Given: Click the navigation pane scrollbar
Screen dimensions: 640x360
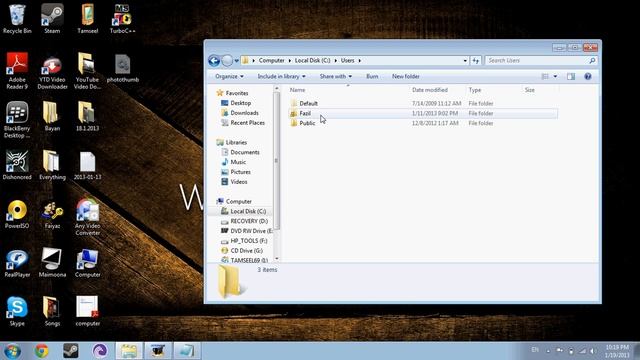Looking at the screenshot, I should [x=277, y=160].
